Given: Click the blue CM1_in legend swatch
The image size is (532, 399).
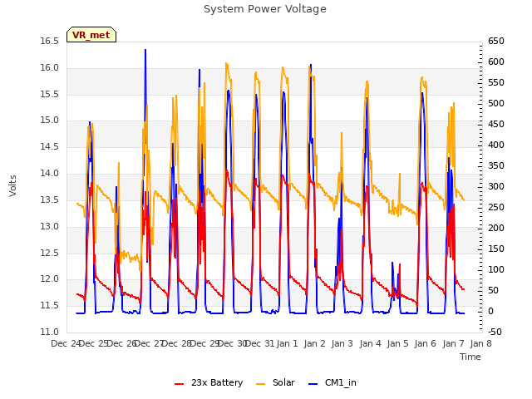Looking at the screenshot, I should (313, 384).
